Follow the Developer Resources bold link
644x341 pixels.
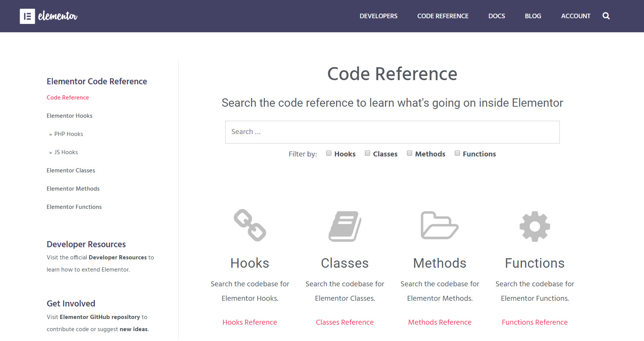[x=118, y=257]
